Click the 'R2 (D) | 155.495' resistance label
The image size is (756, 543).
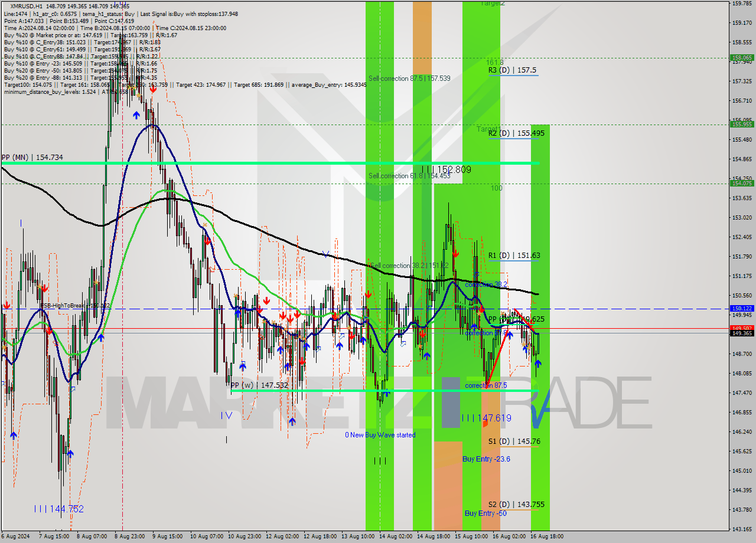tap(516, 133)
